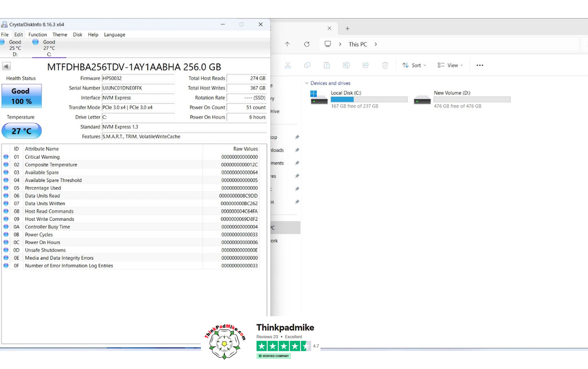Image resolution: width=588 pixels, height=369 pixels.
Task: Click the New Volume (D:) usage bar
Action: [472, 99]
